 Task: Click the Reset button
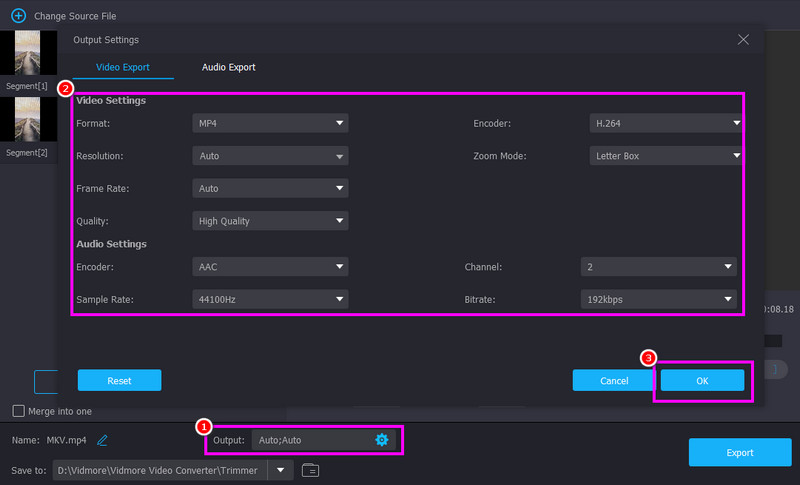pyautogui.click(x=119, y=380)
